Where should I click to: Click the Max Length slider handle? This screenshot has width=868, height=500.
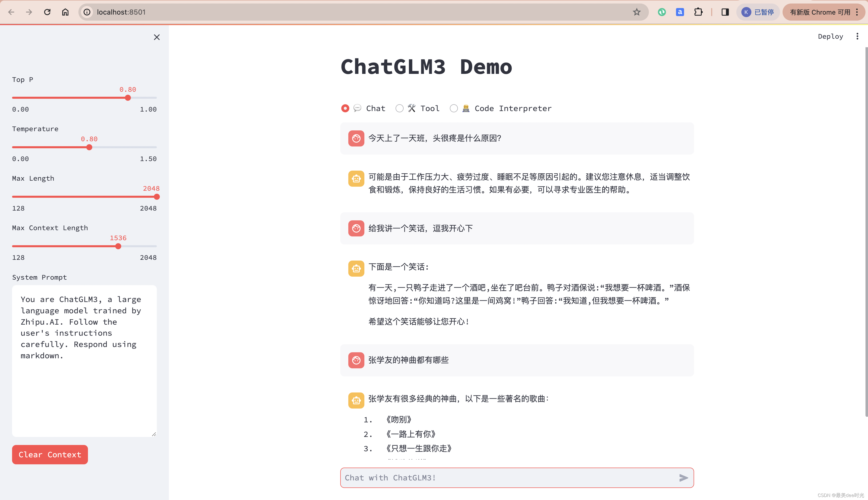tap(157, 197)
